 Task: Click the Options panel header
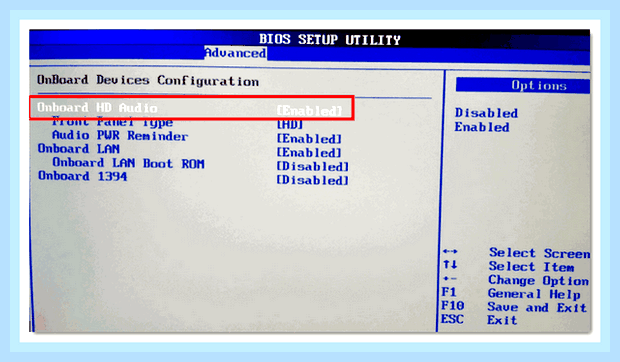click(523, 85)
